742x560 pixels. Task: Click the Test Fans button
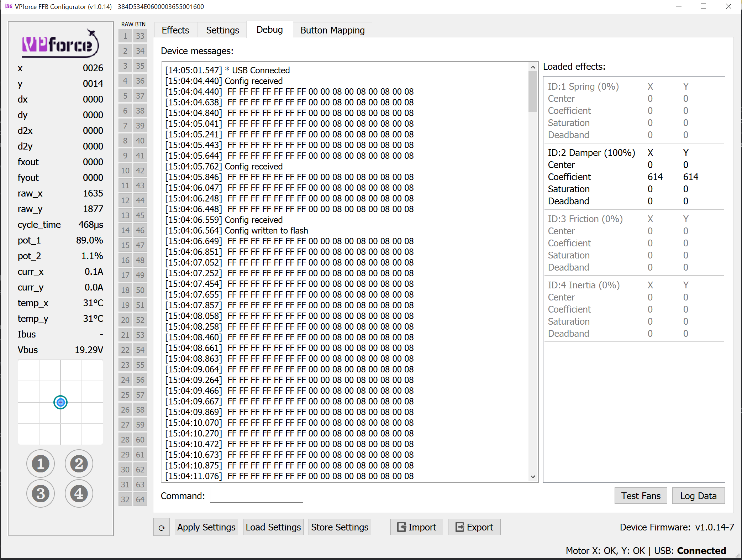[641, 496]
